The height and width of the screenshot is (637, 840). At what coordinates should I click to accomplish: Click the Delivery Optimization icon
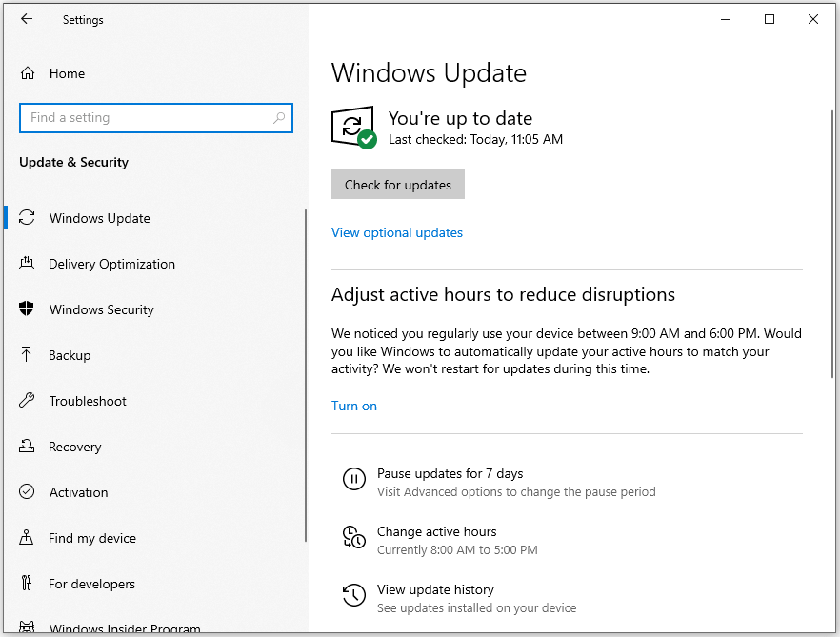[27, 264]
